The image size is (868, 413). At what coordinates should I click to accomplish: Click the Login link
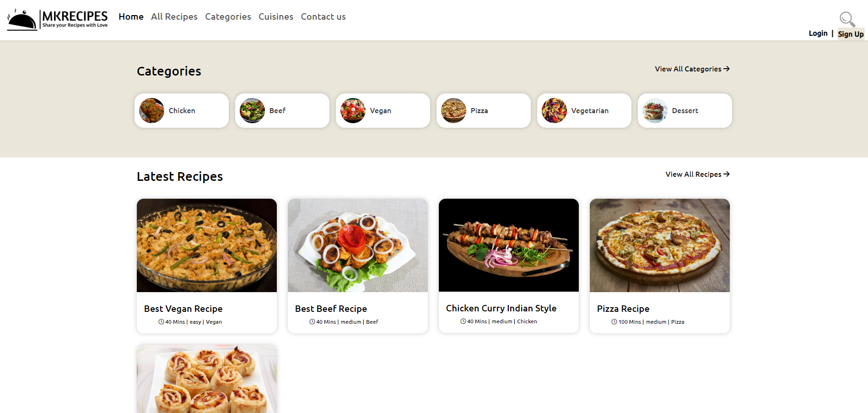818,33
